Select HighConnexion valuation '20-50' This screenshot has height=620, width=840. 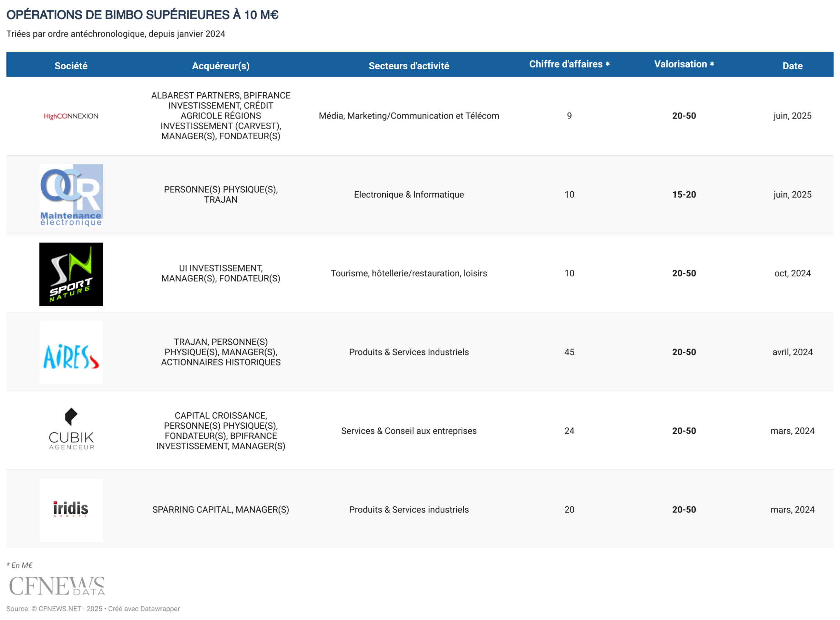[684, 116]
